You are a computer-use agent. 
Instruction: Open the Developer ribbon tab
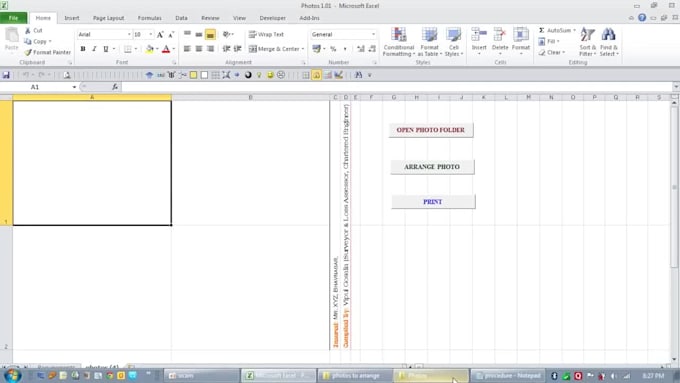[x=272, y=18]
